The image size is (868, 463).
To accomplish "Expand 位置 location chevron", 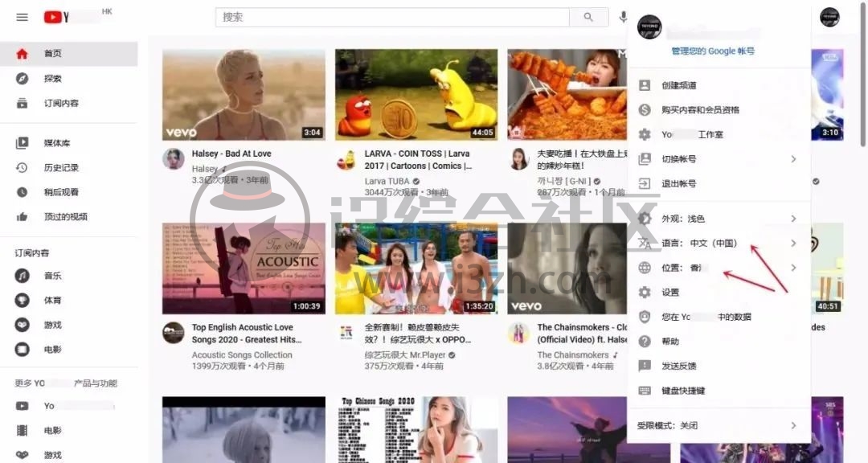I will coord(793,268).
